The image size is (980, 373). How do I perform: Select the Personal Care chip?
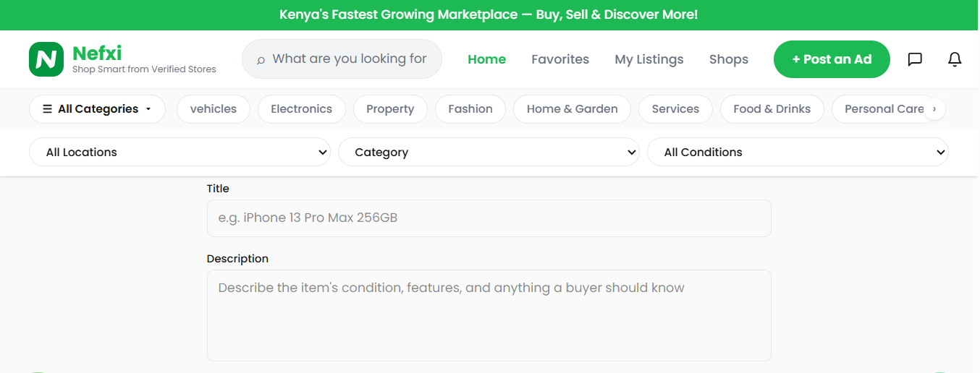click(884, 109)
